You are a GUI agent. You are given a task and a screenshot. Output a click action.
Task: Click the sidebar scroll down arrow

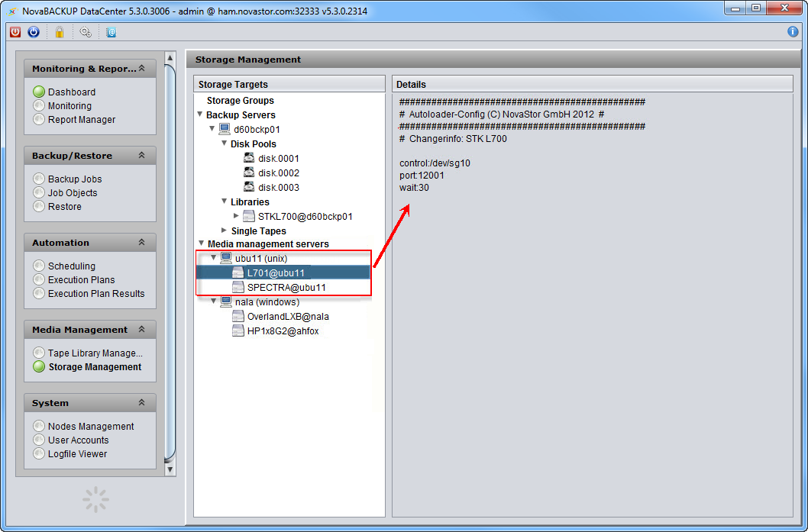(170, 469)
